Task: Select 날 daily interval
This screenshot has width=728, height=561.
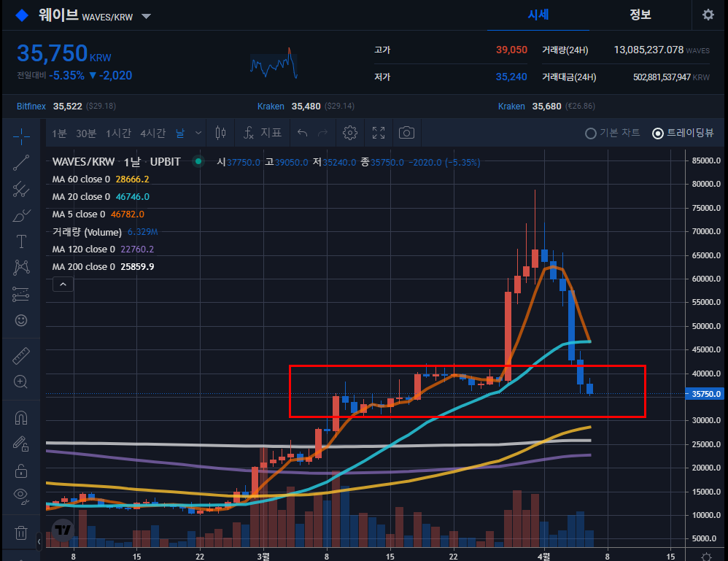Action: [x=180, y=134]
